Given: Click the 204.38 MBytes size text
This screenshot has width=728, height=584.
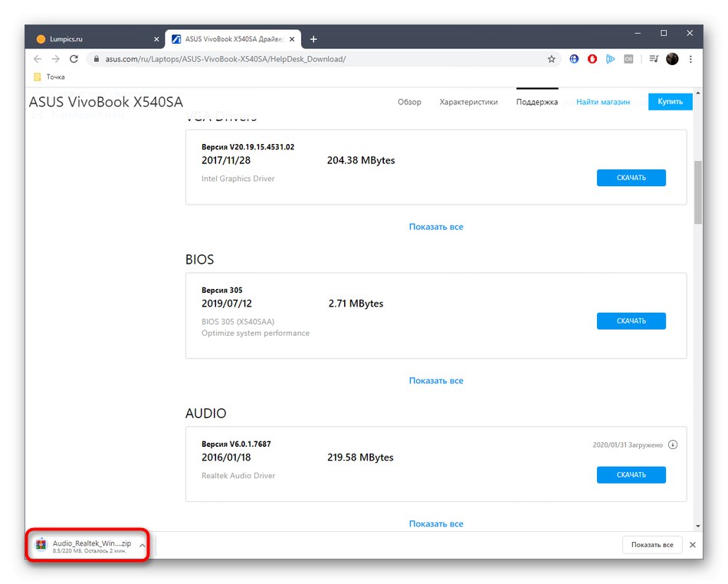Looking at the screenshot, I should tap(361, 160).
